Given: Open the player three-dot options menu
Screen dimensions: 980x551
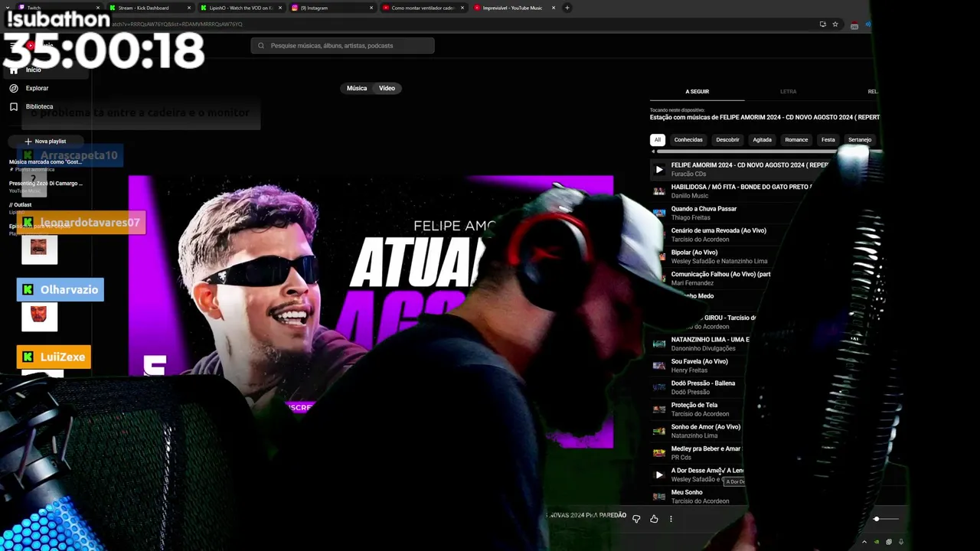Looking at the screenshot, I should tap(671, 519).
